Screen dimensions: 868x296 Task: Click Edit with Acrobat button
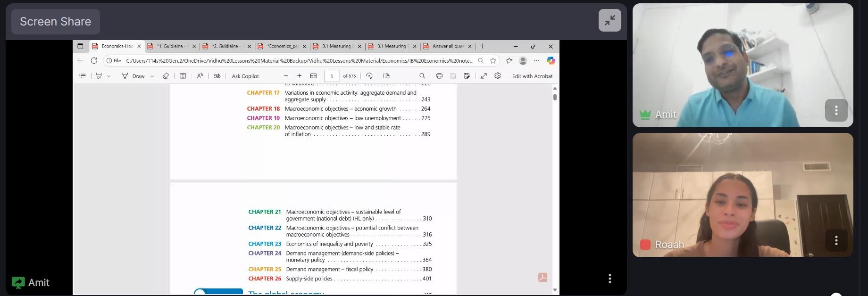[x=532, y=76]
